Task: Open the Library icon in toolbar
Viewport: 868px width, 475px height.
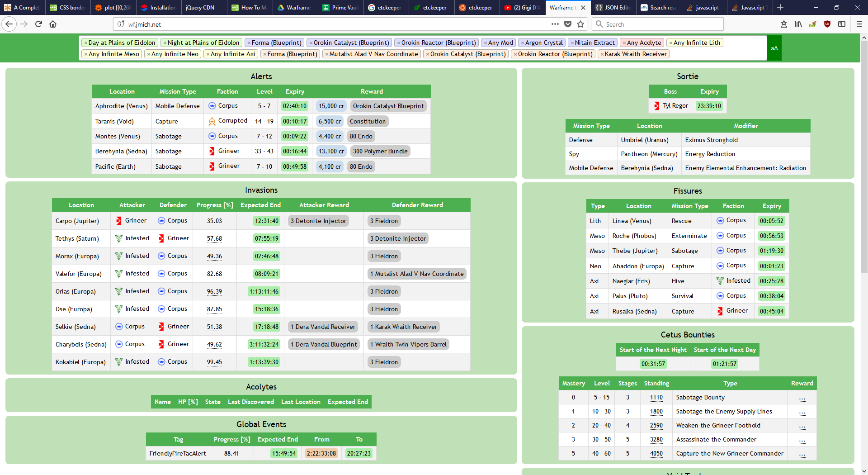Action: tap(798, 24)
